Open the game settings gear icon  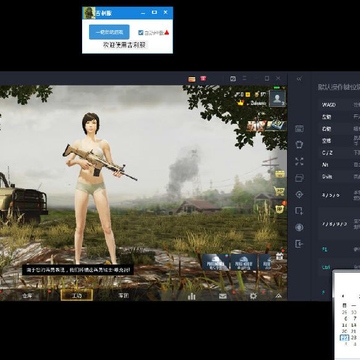(x=253, y=296)
